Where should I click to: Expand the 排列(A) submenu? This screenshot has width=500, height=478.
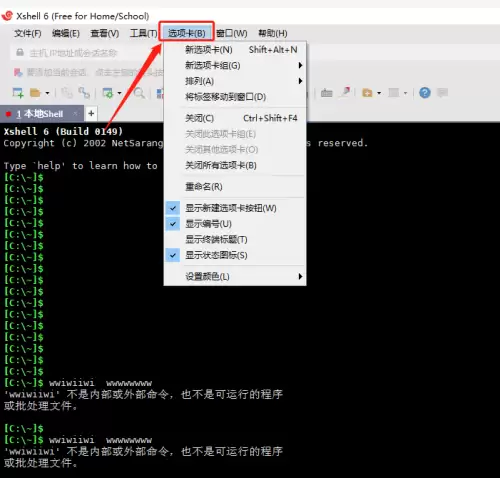tap(235, 81)
